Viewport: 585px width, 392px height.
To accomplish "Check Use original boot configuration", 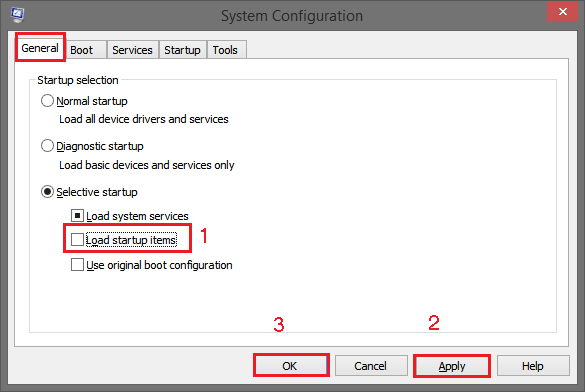I will (77, 265).
